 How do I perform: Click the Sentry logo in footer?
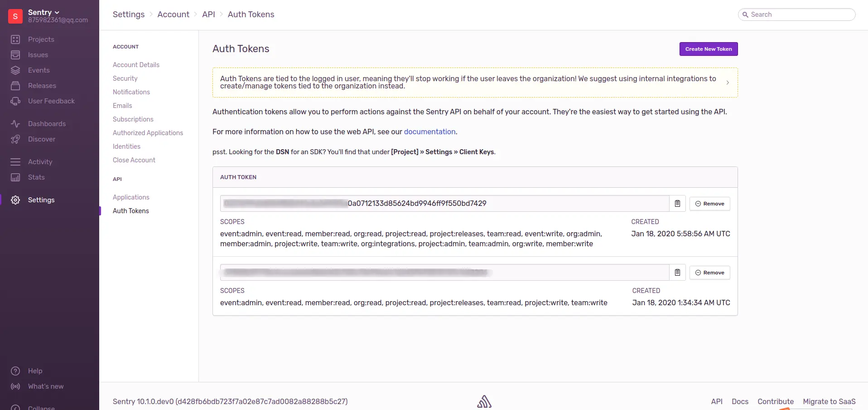coord(484,402)
